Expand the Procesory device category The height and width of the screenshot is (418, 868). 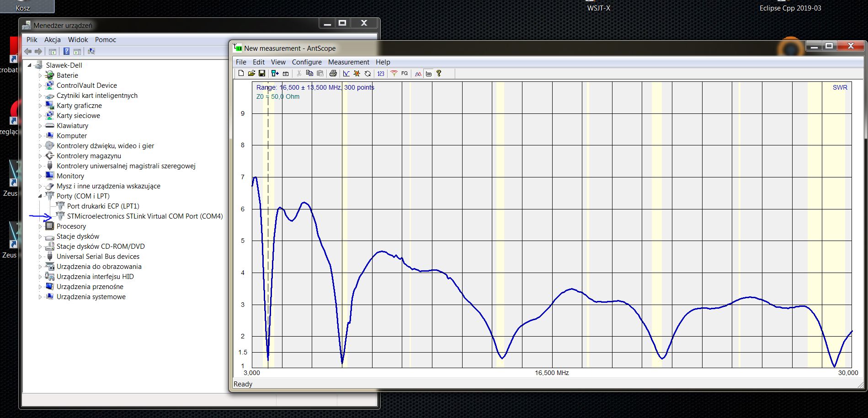(x=40, y=226)
